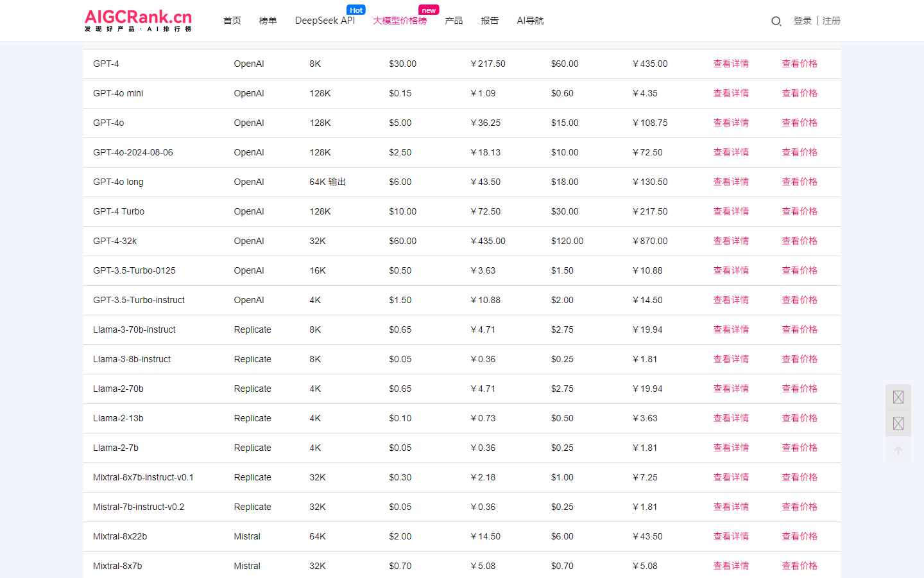Click the GPT-4-32k model name
This screenshot has width=924, height=578.
click(115, 241)
